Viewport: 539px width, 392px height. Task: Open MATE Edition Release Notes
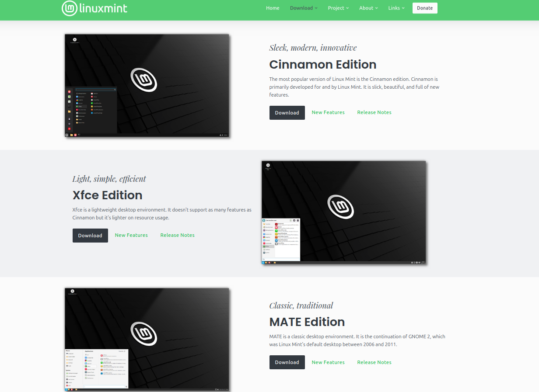coord(374,362)
